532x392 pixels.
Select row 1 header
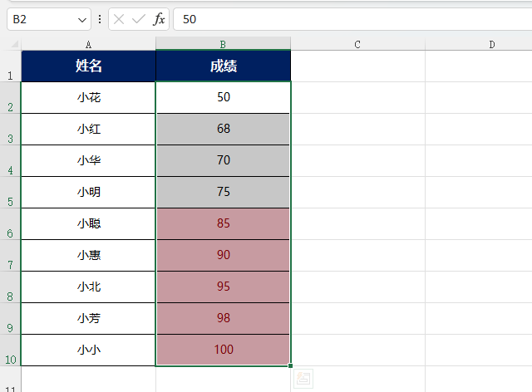point(10,66)
